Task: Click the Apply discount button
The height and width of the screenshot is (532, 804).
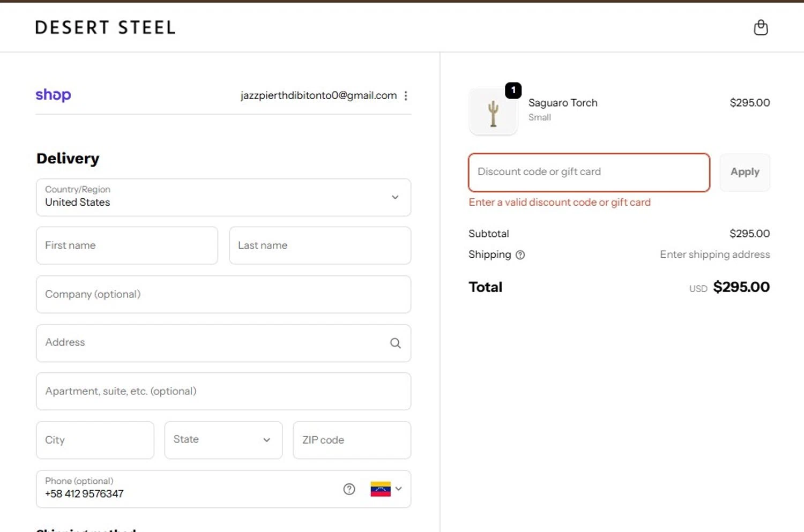Action: click(x=745, y=172)
